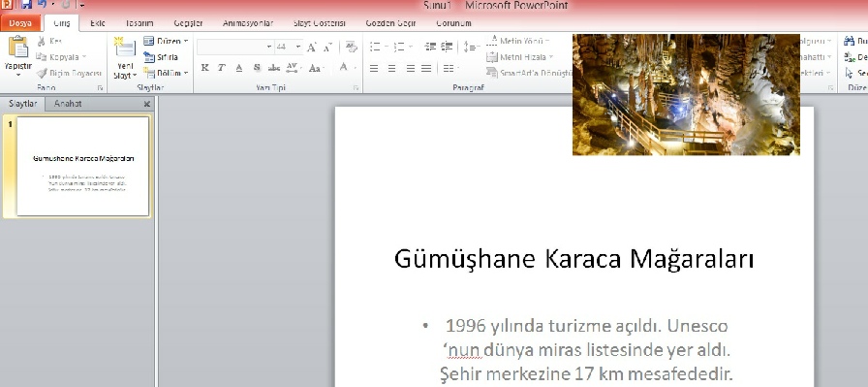The width and height of the screenshot is (868, 387).
Task: Click the font color A button
Action: click(x=343, y=68)
